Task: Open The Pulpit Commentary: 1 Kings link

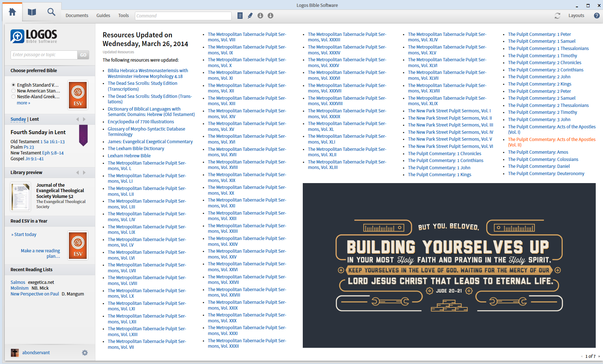Action: click(439, 175)
